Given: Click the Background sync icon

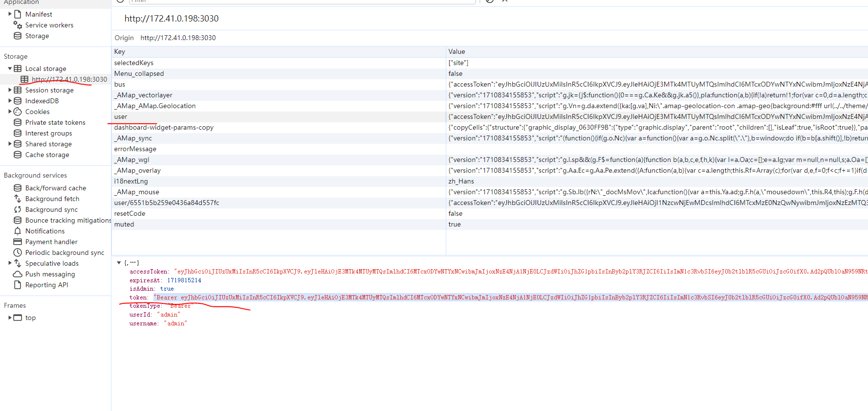Looking at the screenshot, I should [x=18, y=209].
